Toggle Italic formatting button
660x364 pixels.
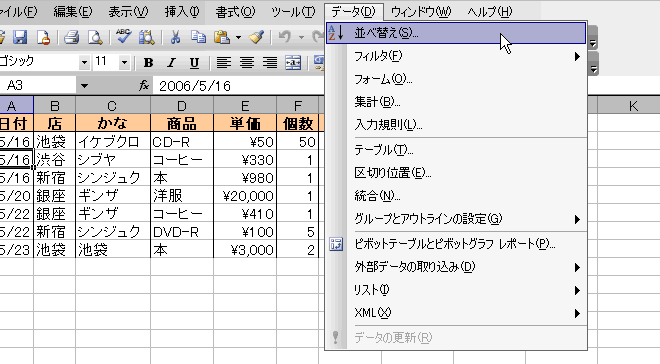[x=171, y=63]
